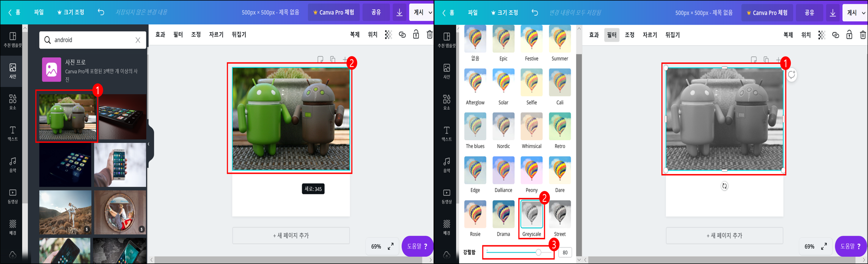
Task: Click transparency checkerboard icon in left window
Action: point(388,35)
